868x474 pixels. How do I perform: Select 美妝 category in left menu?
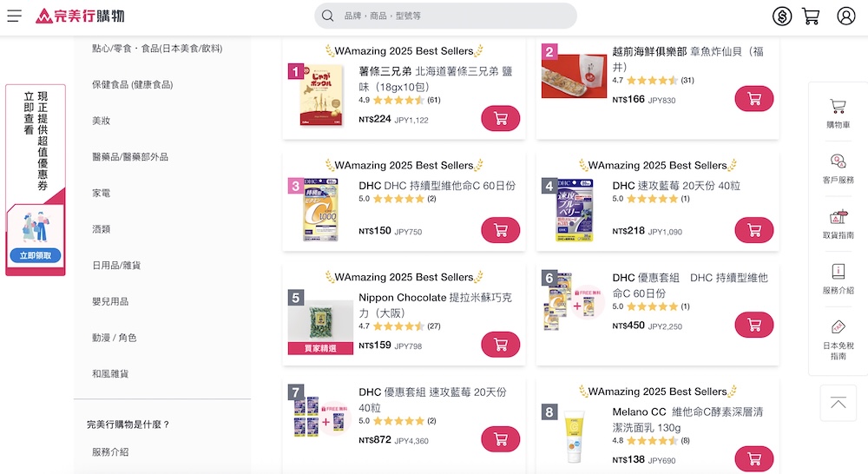point(102,121)
